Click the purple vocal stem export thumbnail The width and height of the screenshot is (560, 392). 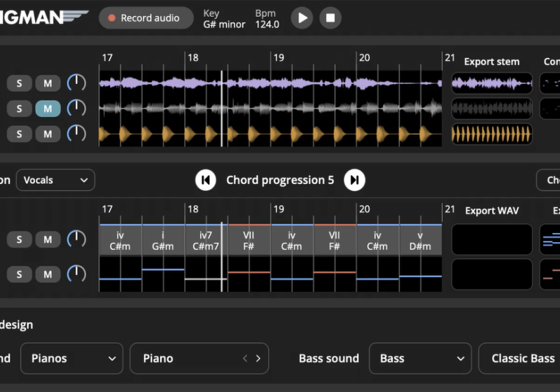(491, 84)
